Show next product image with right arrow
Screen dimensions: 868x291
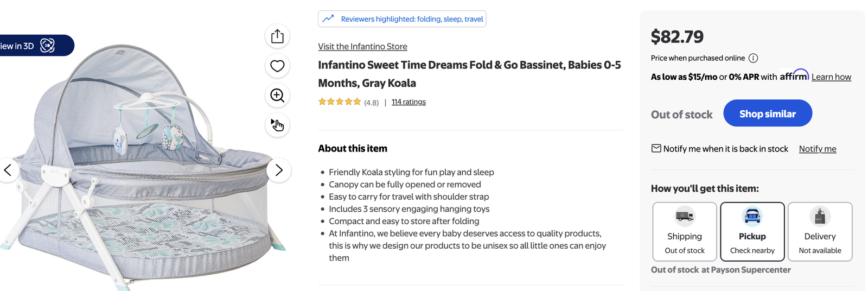tap(279, 170)
